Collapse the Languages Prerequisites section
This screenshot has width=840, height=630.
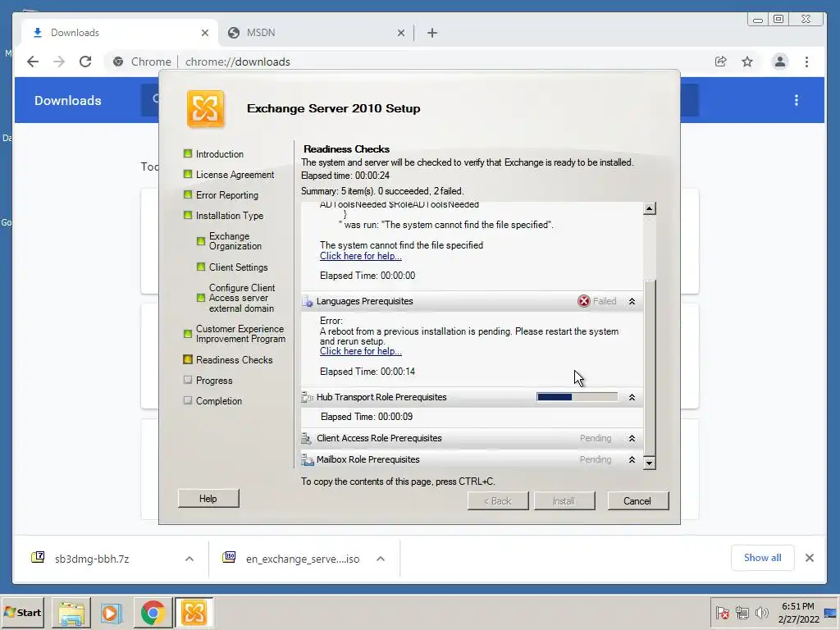tap(632, 302)
